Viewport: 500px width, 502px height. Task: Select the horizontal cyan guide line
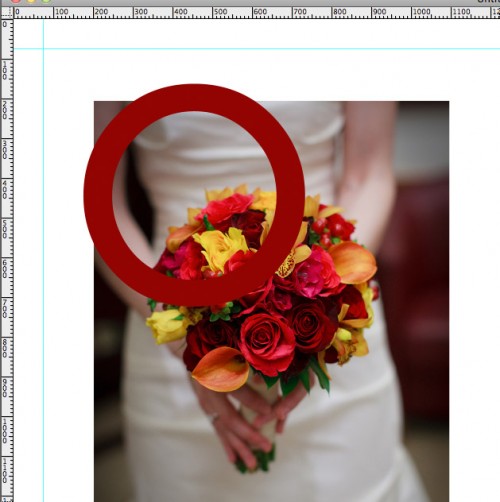click(x=257, y=49)
